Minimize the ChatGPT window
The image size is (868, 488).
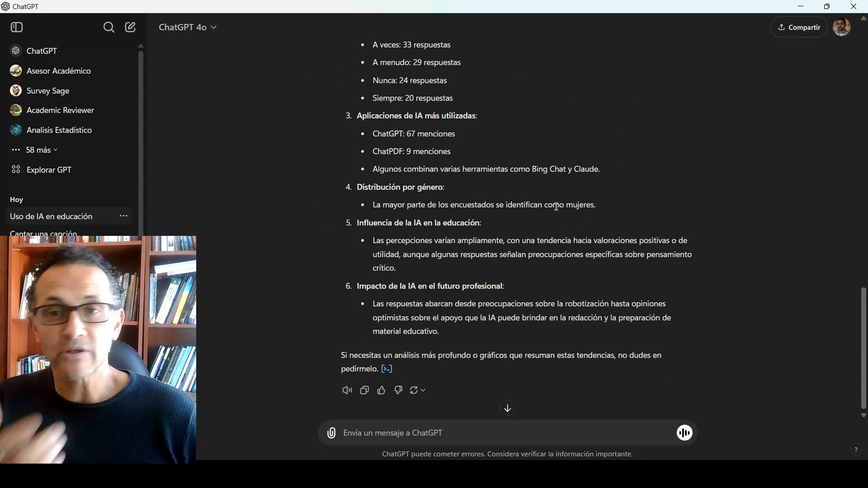click(801, 6)
